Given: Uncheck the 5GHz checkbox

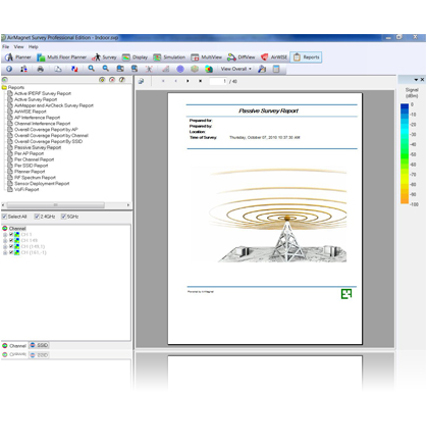Looking at the screenshot, I should (x=64, y=217).
